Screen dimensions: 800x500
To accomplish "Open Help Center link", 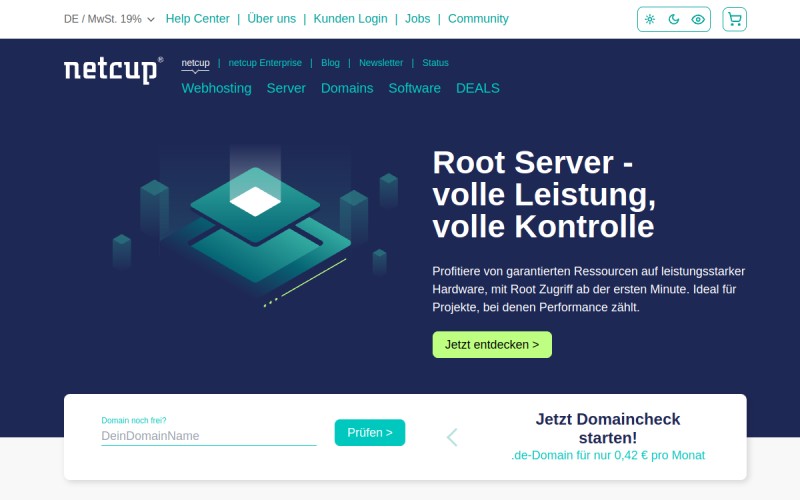I will click(197, 19).
